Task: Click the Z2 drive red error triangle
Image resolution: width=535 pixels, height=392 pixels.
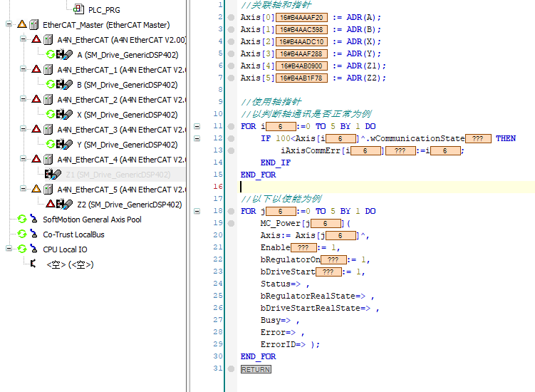Action: (x=51, y=204)
